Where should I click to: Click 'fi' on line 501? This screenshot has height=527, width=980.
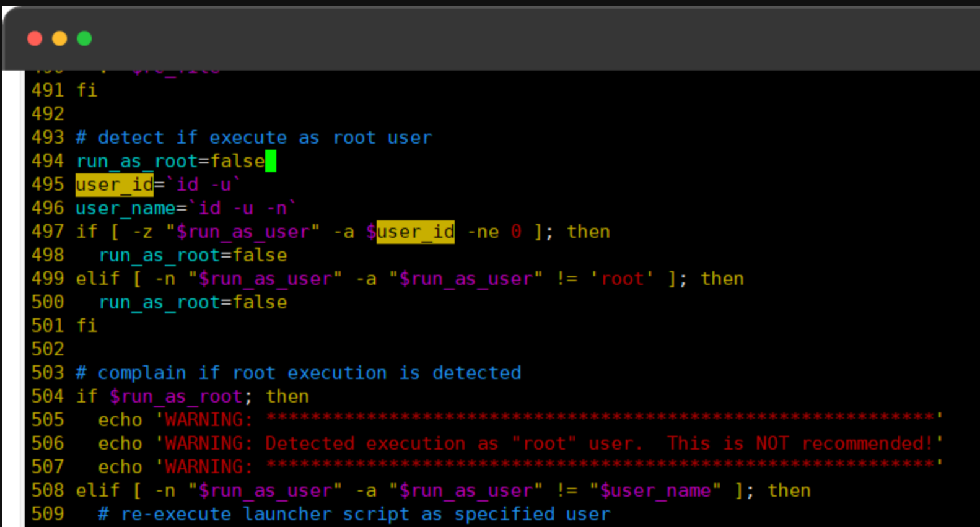click(x=87, y=326)
